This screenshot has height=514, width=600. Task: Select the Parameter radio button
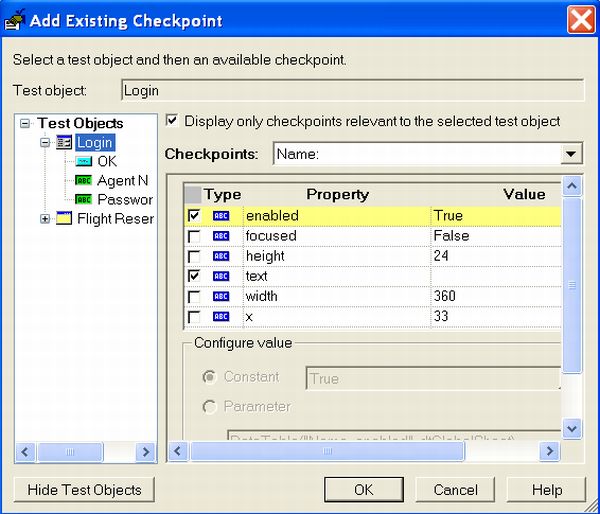click(x=210, y=407)
